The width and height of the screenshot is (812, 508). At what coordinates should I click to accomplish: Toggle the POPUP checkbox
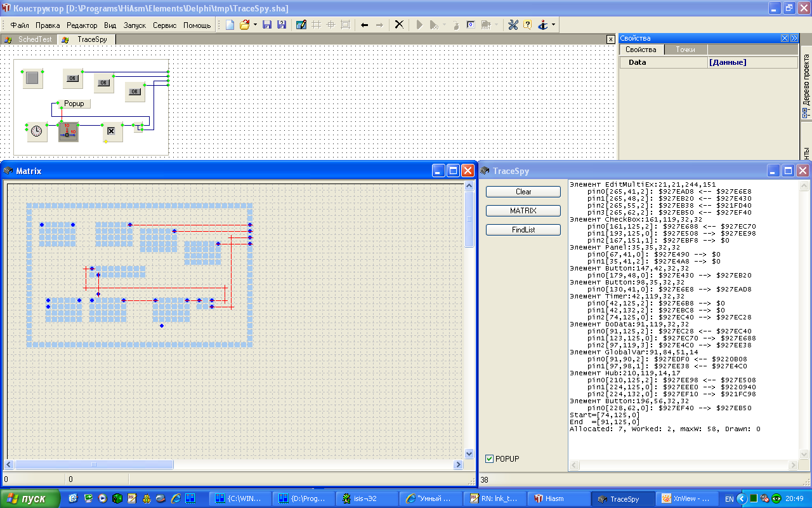click(489, 458)
